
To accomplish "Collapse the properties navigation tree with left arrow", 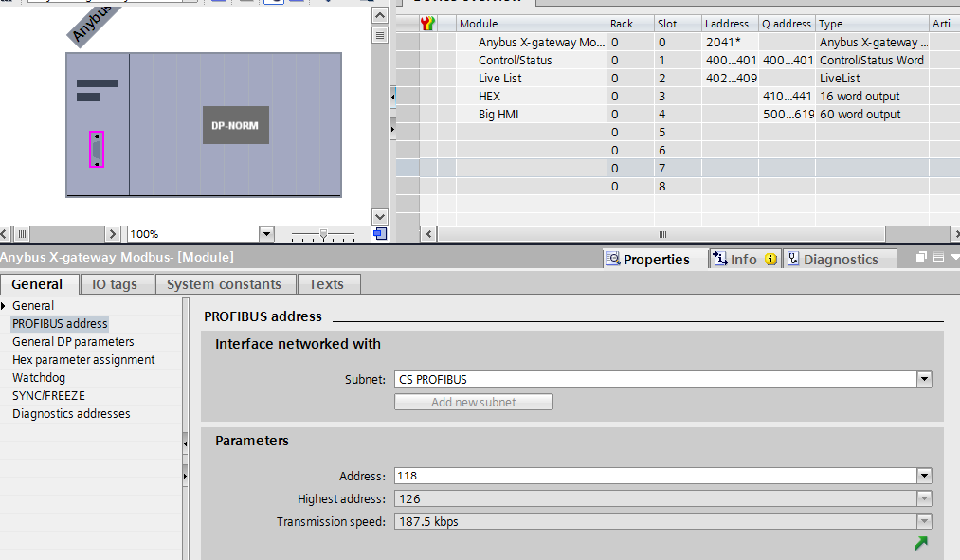I will click(x=185, y=443).
